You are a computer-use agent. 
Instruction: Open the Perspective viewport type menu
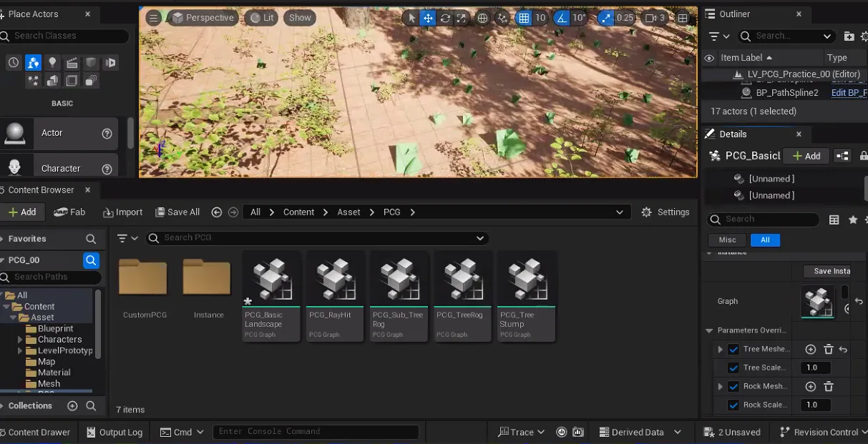click(x=203, y=18)
